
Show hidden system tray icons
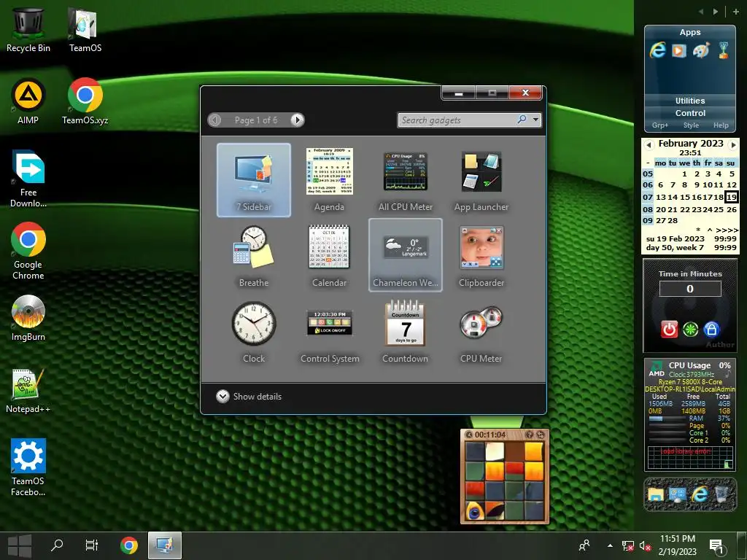click(x=610, y=545)
